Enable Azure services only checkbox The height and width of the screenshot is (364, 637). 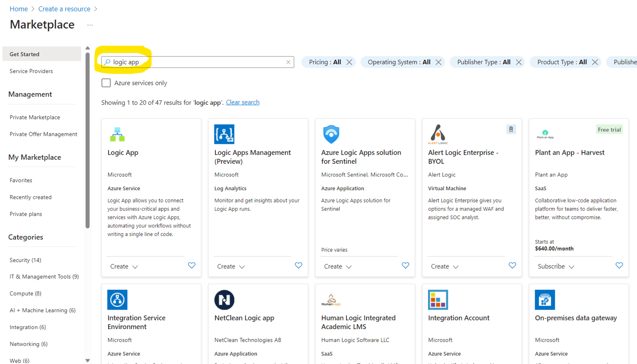point(106,83)
